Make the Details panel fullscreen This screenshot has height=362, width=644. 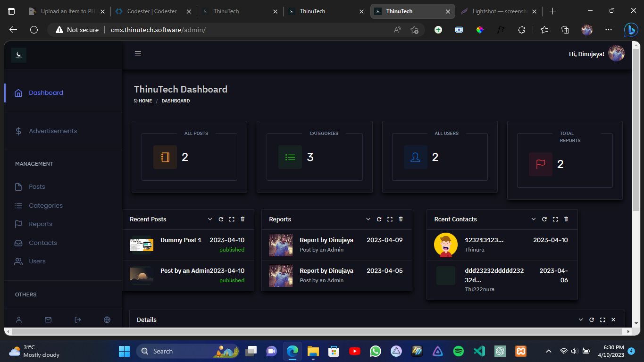coord(602,320)
